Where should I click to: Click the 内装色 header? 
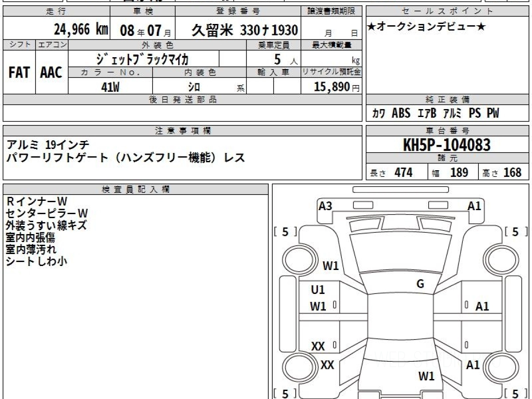pos(199,72)
